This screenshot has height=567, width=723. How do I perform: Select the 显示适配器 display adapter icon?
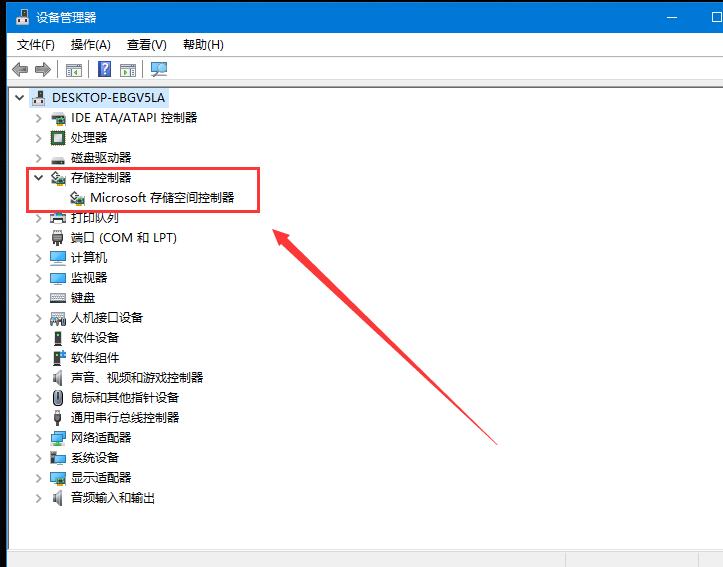coord(59,477)
